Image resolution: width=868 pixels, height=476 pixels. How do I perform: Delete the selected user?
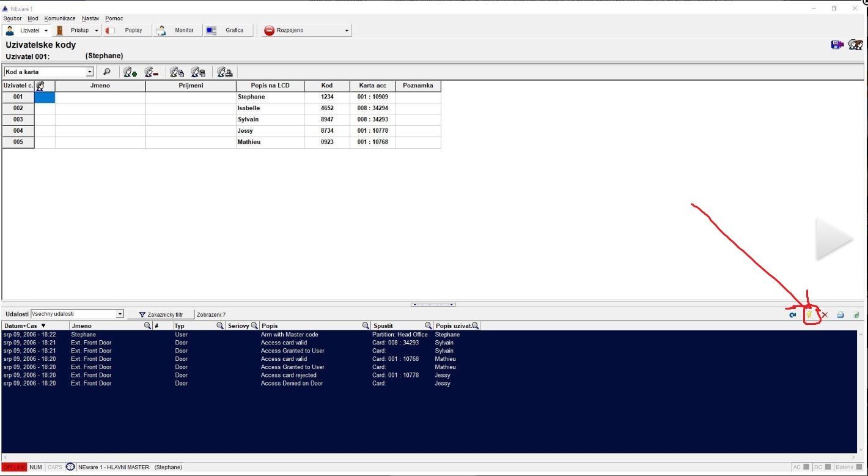151,72
